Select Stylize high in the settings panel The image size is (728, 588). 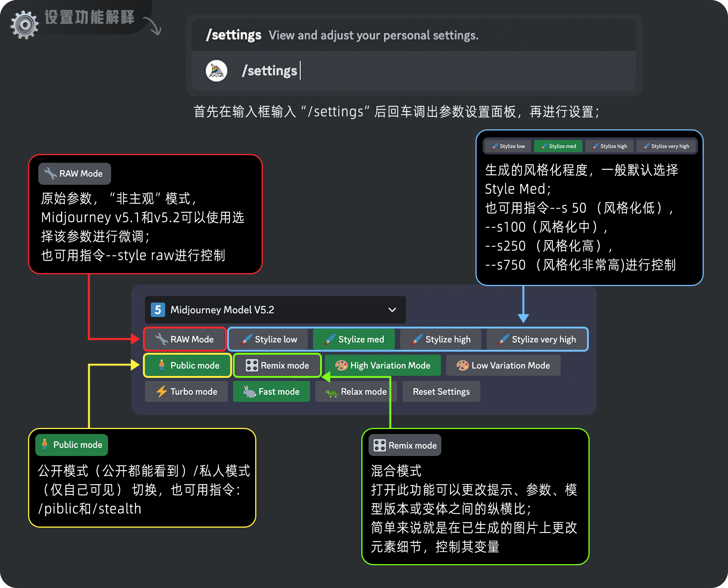point(441,339)
